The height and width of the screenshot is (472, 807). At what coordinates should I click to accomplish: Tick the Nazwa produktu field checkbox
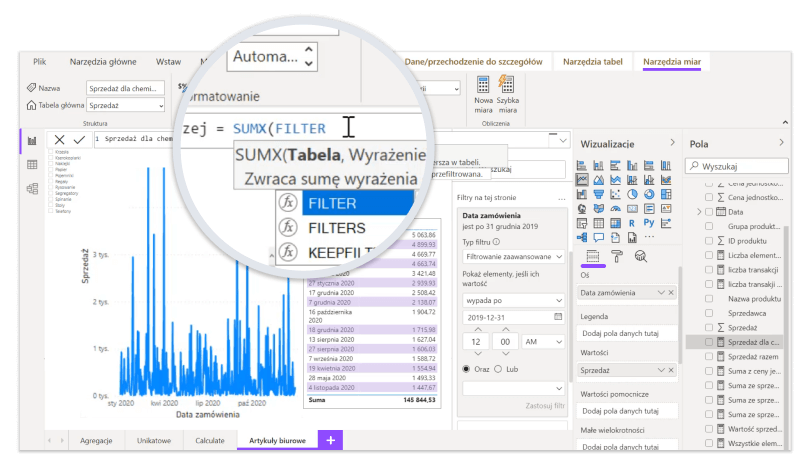coord(709,299)
